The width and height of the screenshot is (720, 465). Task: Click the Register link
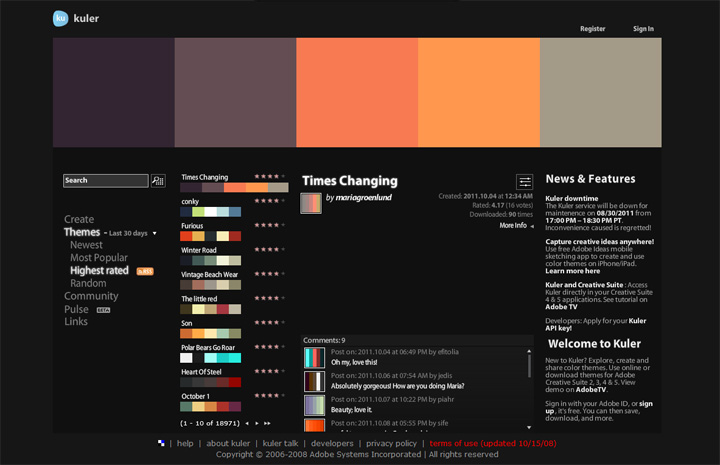click(x=592, y=29)
